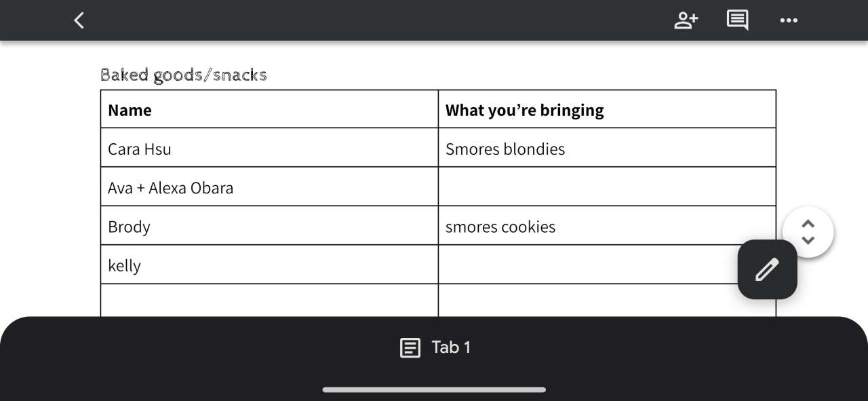
Task: Open the share with people icon
Action: click(x=686, y=20)
